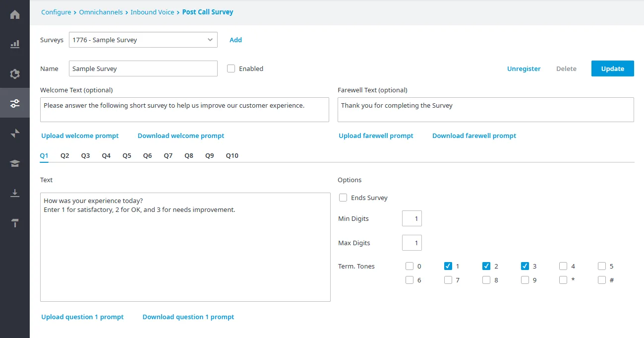Click the Update button
Viewport: 644px width, 338px height.
click(x=613, y=68)
